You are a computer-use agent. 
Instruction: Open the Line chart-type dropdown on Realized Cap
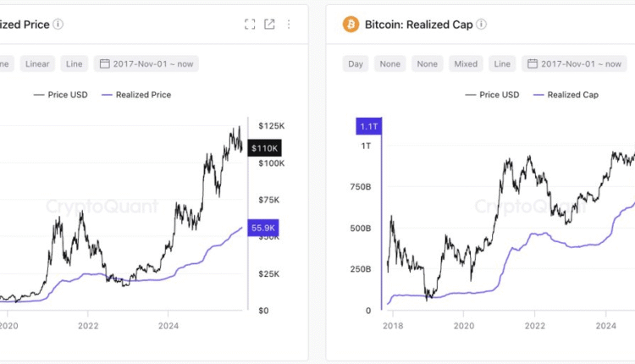502,63
